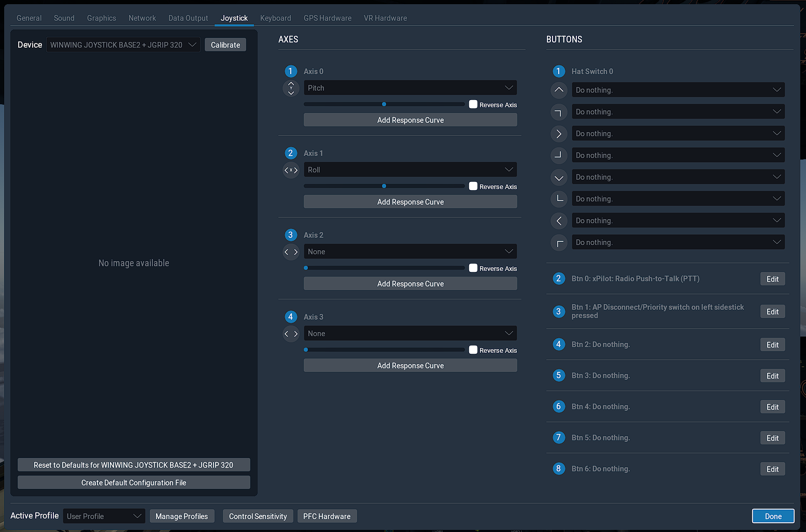Click the hat switch left-arrow direction icon
This screenshot has height=532, width=806.
click(x=559, y=221)
